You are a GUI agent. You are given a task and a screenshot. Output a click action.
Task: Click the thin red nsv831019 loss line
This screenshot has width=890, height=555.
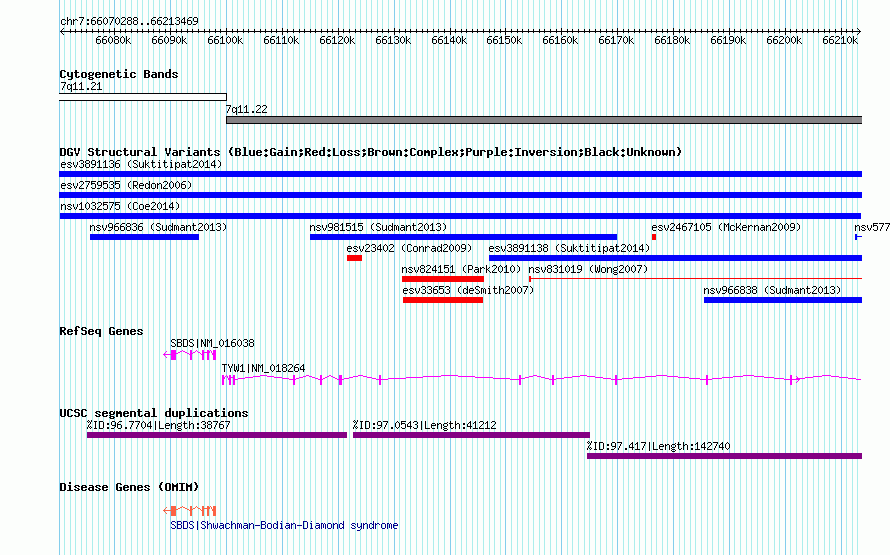coord(695,279)
